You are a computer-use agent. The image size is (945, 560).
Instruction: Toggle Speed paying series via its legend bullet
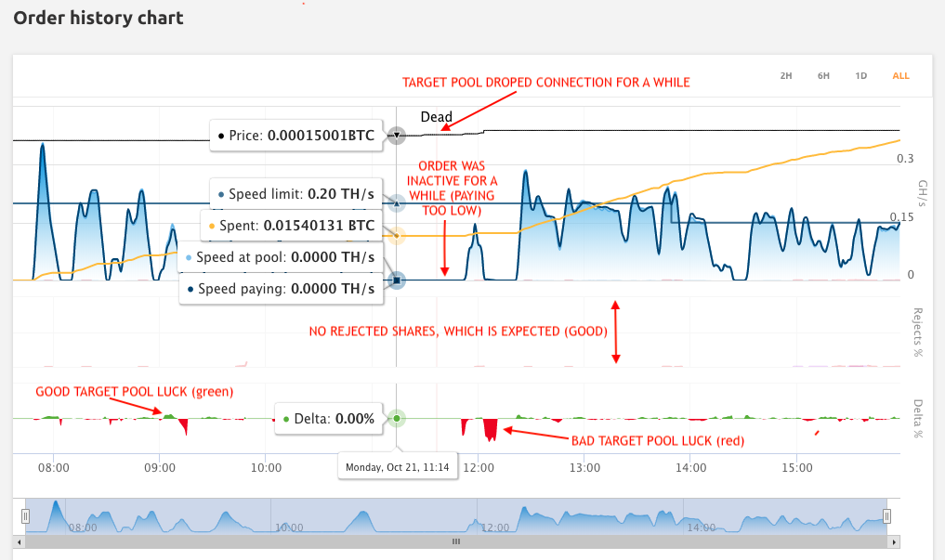[x=189, y=288]
